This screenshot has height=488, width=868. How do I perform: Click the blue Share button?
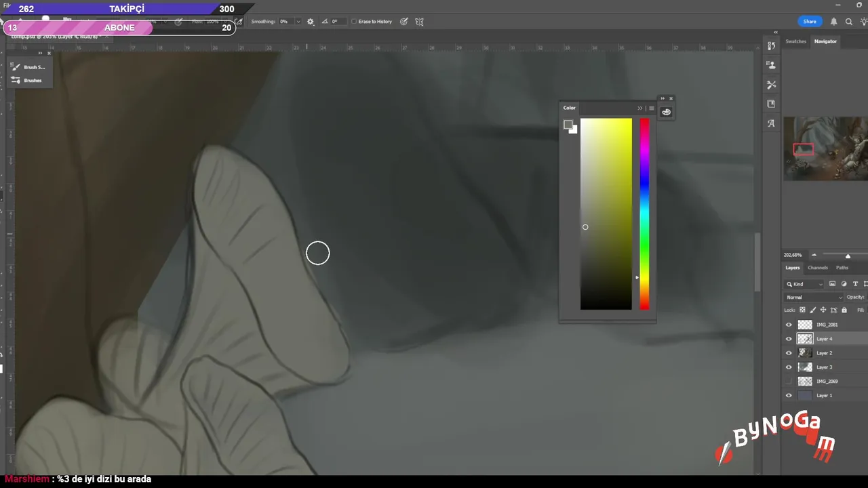pos(810,22)
